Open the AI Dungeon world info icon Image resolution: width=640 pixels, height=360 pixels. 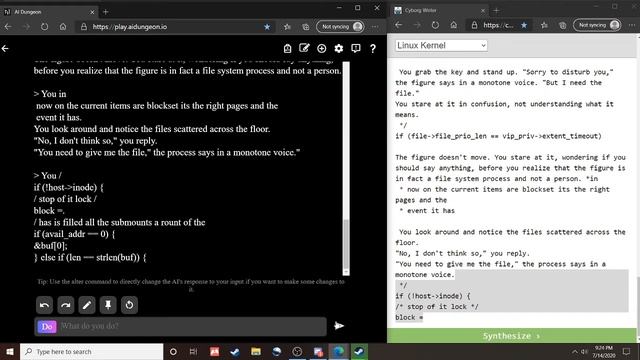click(x=287, y=49)
